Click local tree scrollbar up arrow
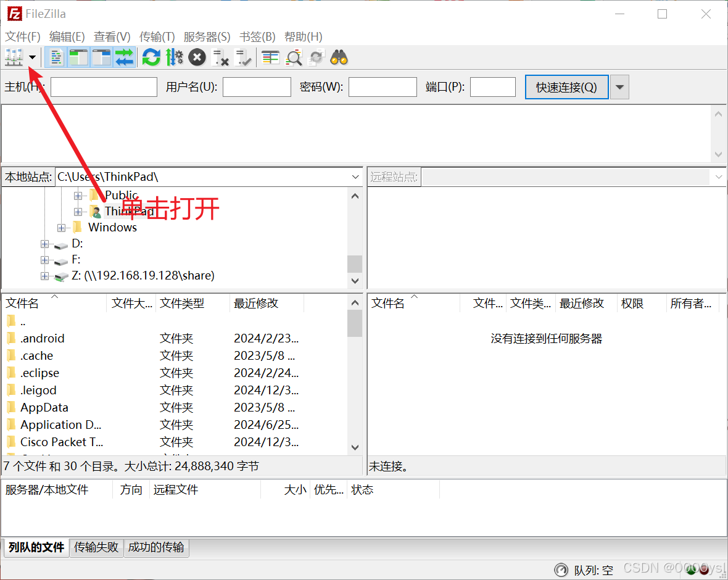The height and width of the screenshot is (580, 728). pos(355,196)
